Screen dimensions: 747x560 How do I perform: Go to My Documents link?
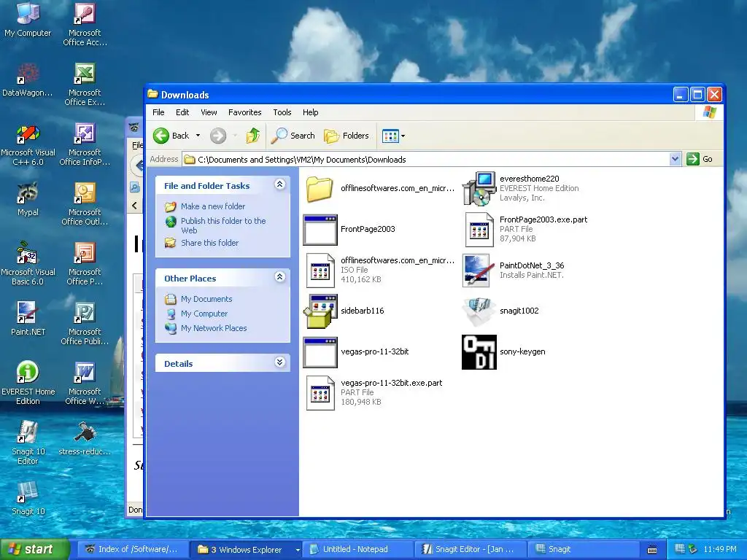coord(206,299)
